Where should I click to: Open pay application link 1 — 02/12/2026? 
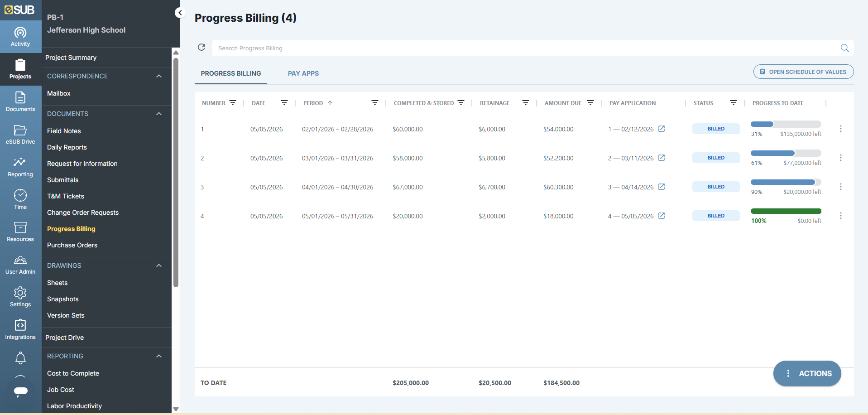pos(631,129)
